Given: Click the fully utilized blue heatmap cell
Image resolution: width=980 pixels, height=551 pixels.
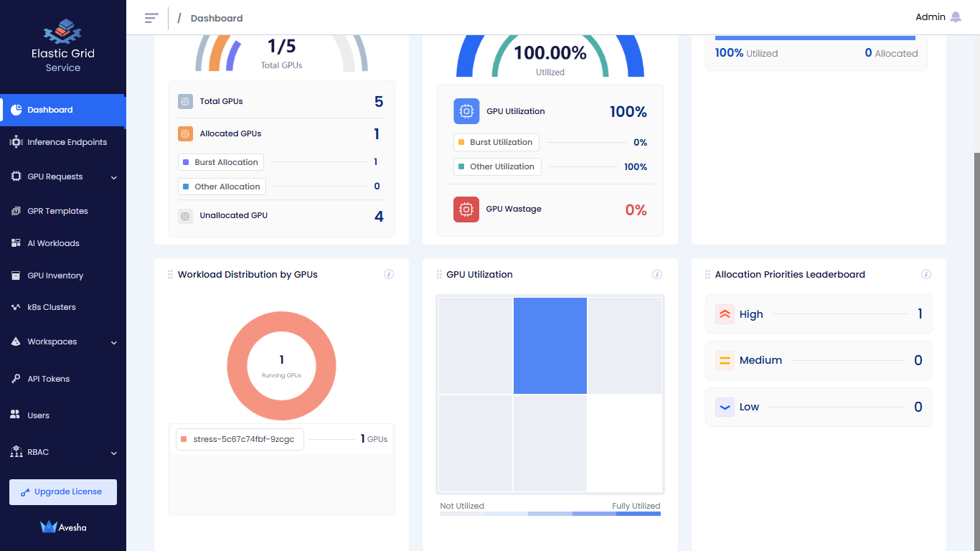Looking at the screenshot, I should click(x=550, y=346).
